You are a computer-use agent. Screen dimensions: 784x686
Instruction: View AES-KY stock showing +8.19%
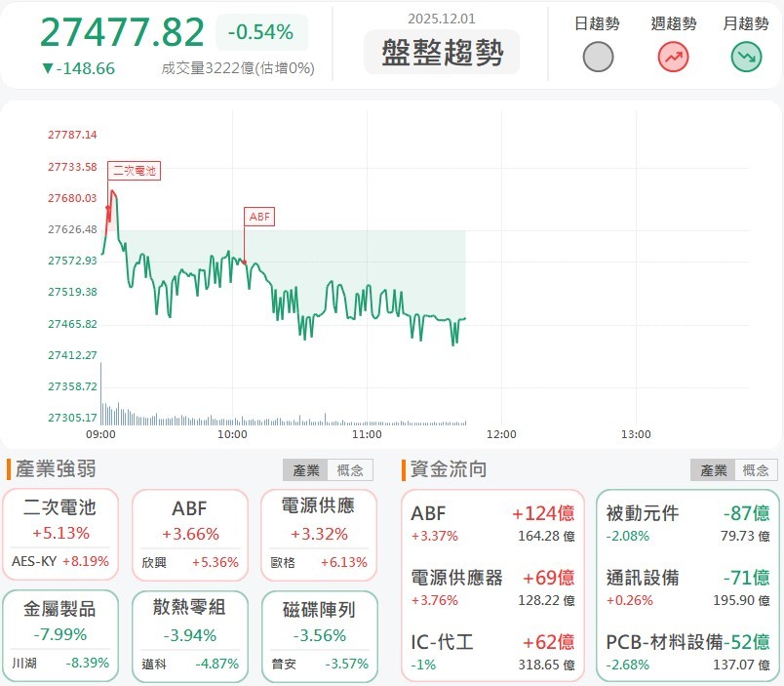tap(60, 560)
